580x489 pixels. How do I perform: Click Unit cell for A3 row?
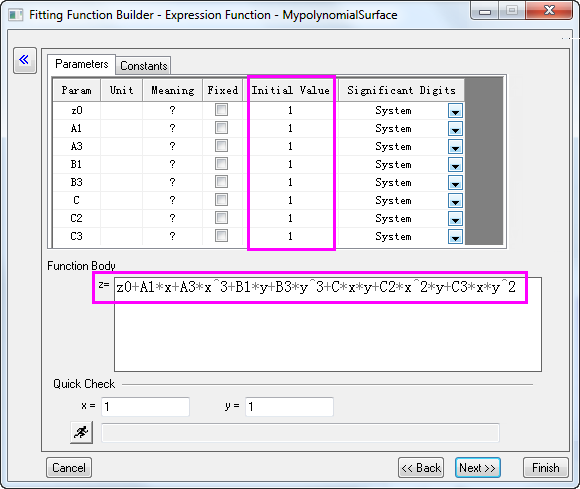(x=121, y=146)
